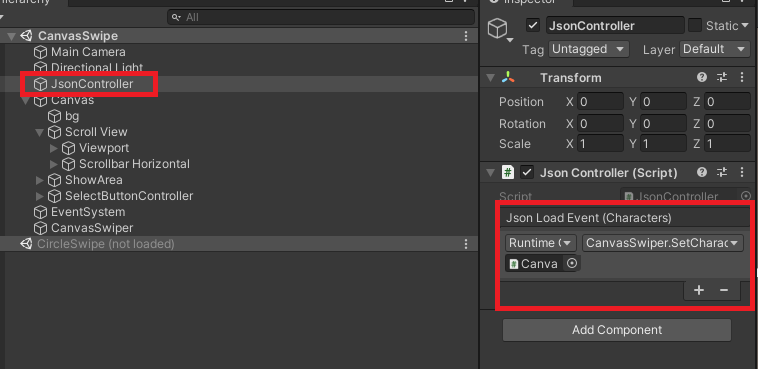Click the ShowArea cube icon

pyautogui.click(x=54, y=180)
